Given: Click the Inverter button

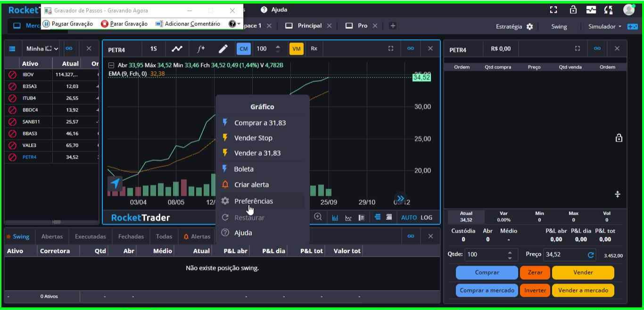Looking at the screenshot, I should [535, 290].
